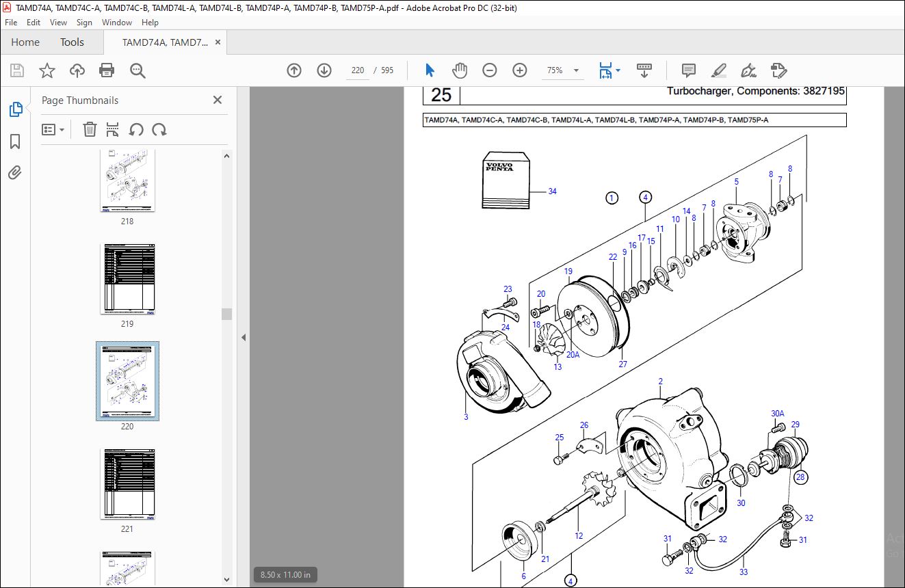Click part number 22 label
The image size is (905, 588).
coord(613,257)
